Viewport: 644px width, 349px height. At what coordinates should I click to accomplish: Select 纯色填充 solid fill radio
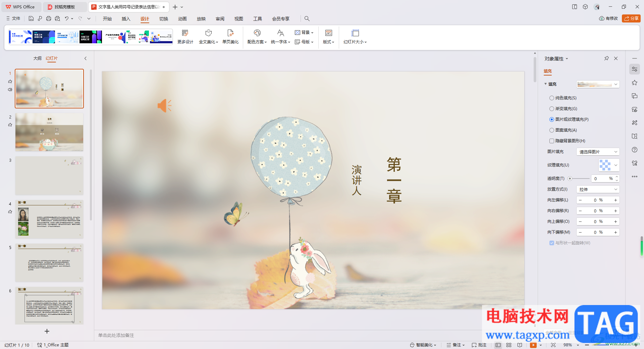552,98
